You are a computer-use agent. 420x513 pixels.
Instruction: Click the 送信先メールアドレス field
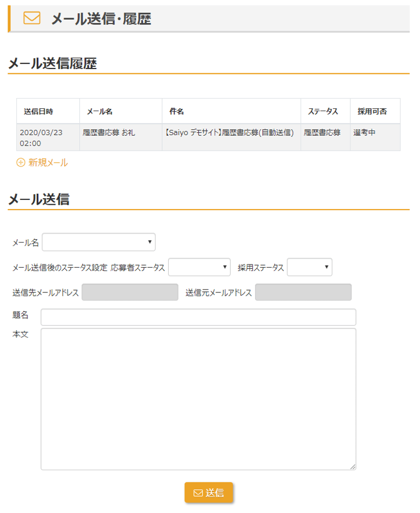point(130,292)
